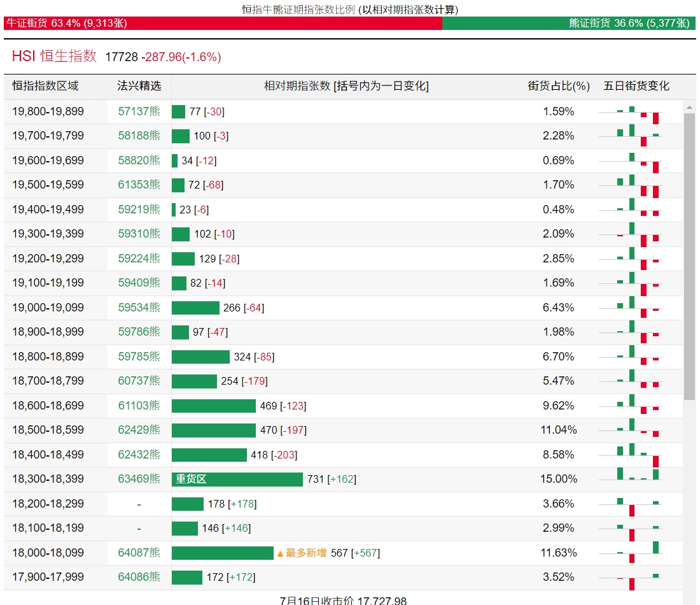Click the 街货占比(%) column header

559,86
